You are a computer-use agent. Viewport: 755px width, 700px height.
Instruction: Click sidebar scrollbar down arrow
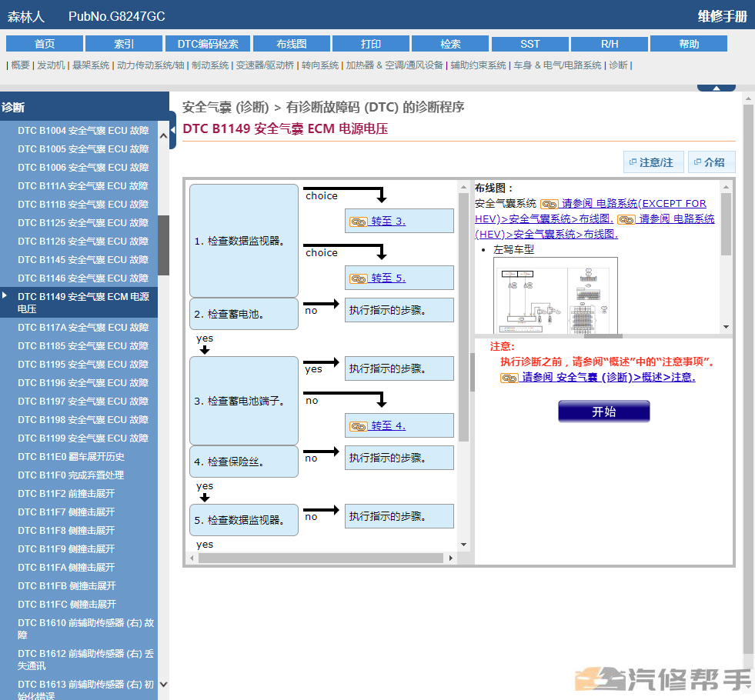pyautogui.click(x=164, y=684)
